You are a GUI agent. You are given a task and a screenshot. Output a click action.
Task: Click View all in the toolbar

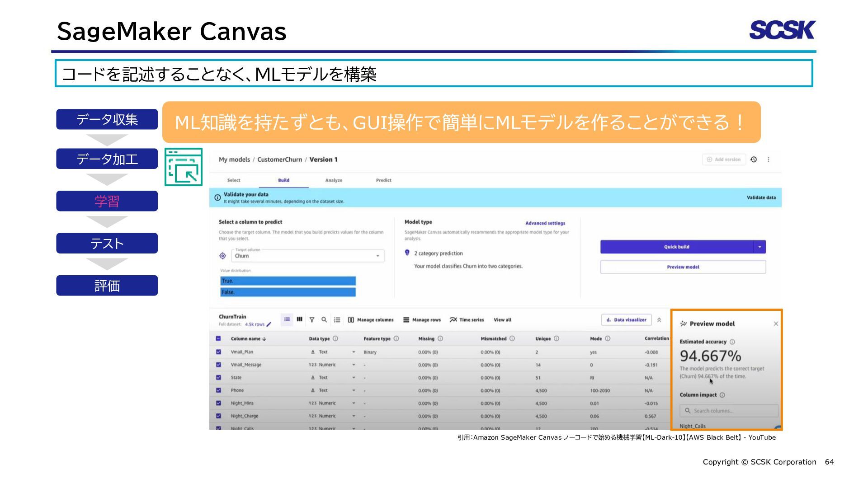pos(502,320)
